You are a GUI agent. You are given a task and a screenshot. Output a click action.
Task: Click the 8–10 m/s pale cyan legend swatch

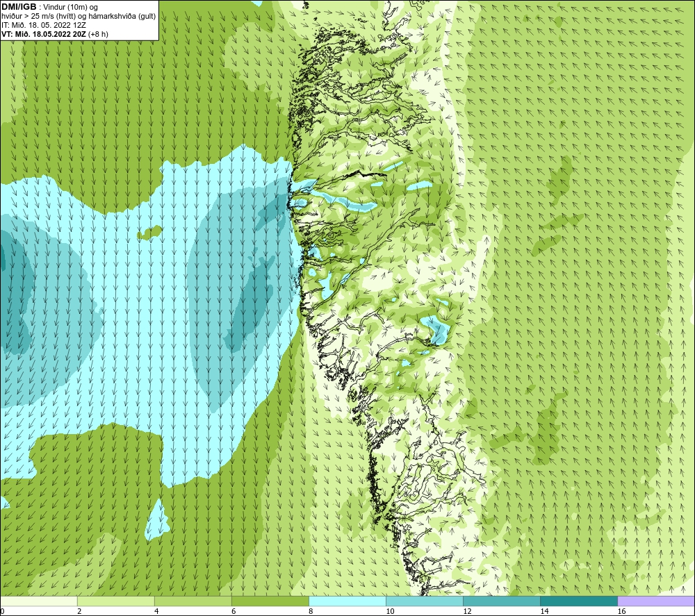(347, 601)
